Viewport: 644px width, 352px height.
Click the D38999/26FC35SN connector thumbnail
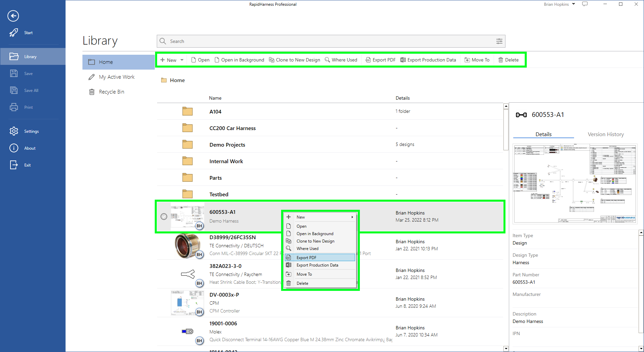[188, 246]
